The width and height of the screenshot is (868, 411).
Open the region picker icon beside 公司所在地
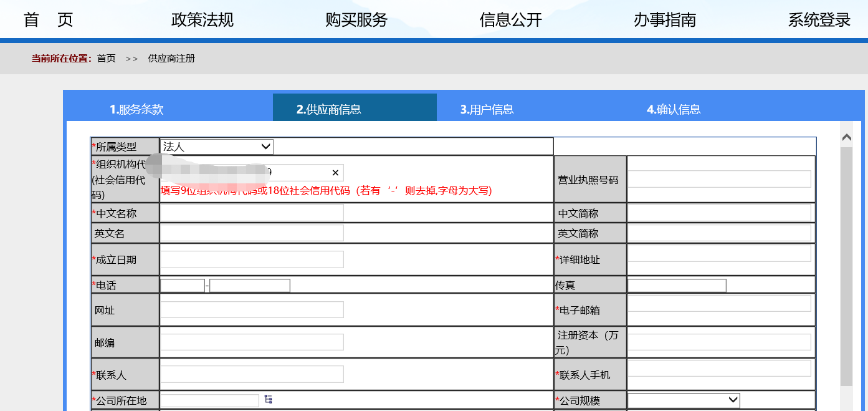point(267,400)
